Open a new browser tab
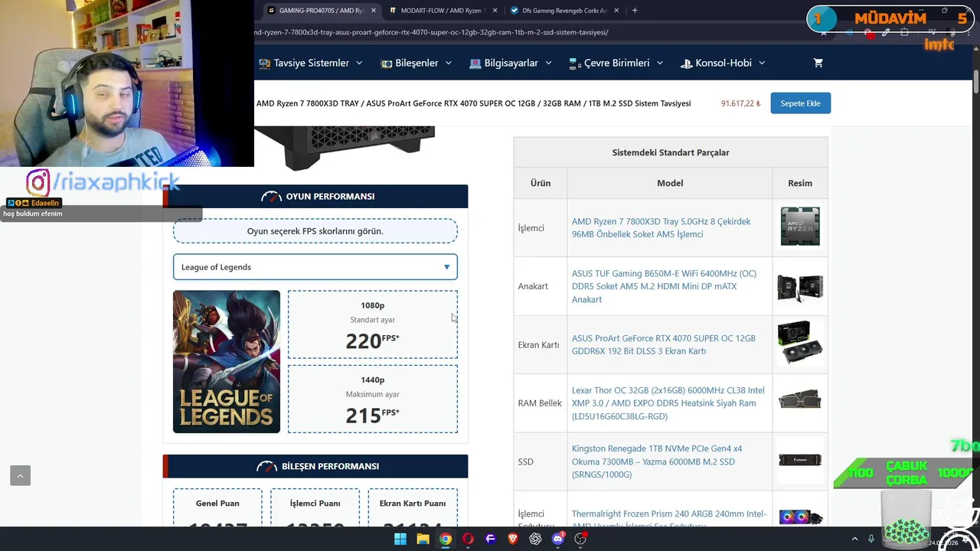Image resolution: width=980 pixels, height=551 pixels. (x=635, y=11)
